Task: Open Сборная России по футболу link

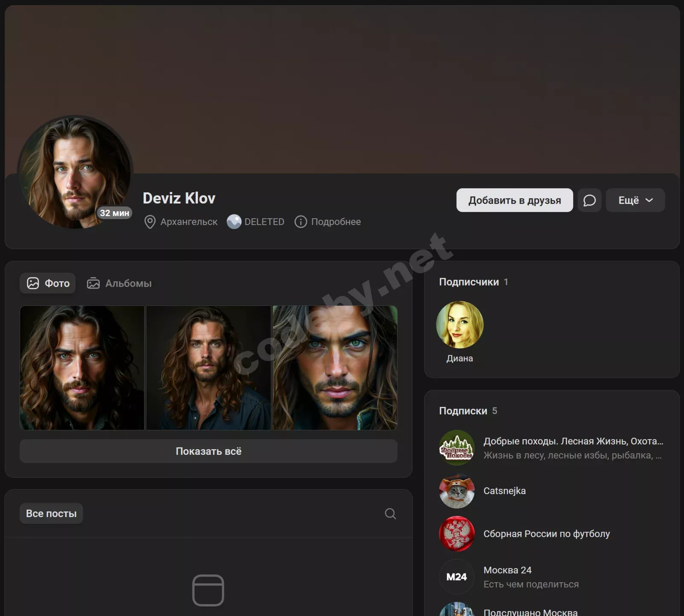Action: [547, 534]
